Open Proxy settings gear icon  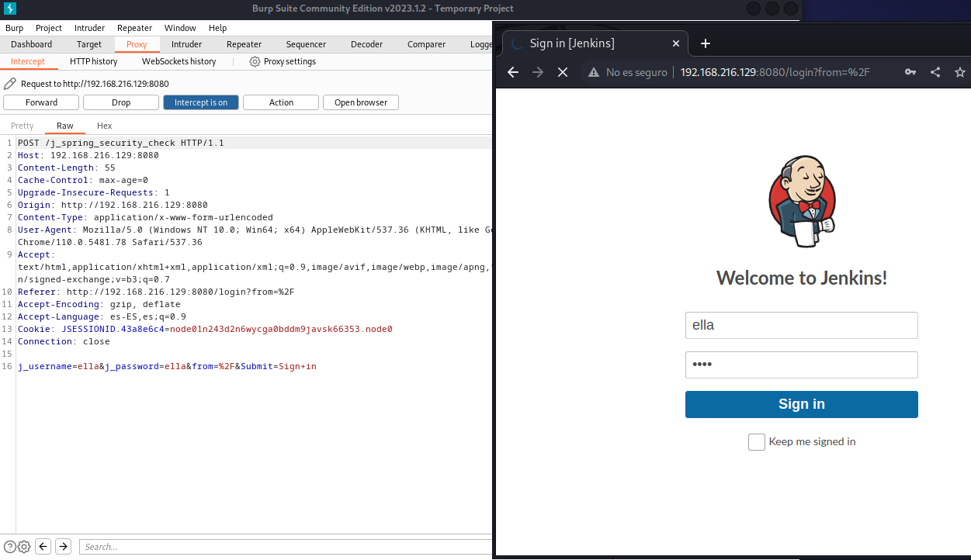(x=255, y=61)
